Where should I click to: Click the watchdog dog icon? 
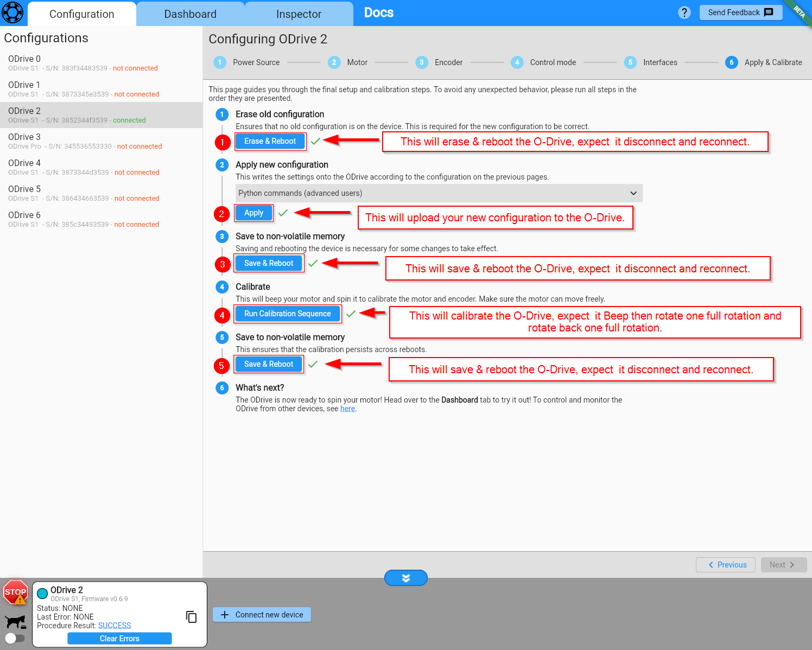pyautogui.click(x=15, y=621)
